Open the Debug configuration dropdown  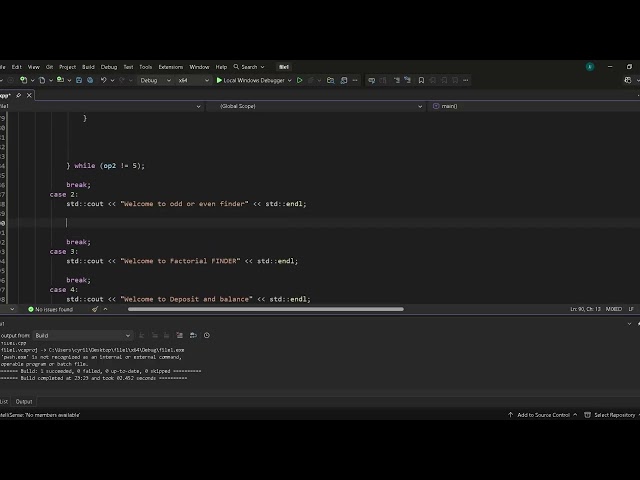tap(155, 80)
